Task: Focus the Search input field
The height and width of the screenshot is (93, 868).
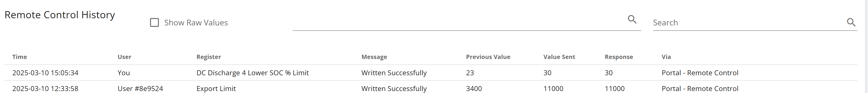Action: click(748, 23)
